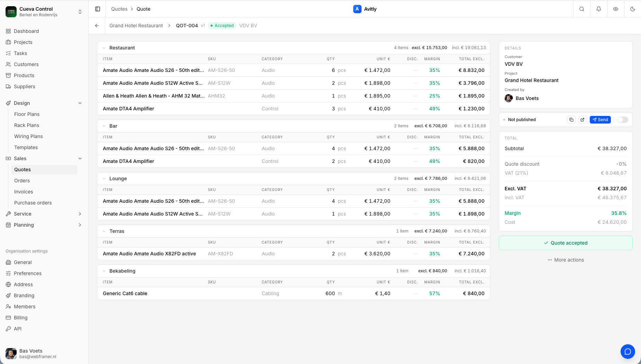This screenshot has width=641, height=364.
Task: Collapse the Lounge section
Action: [x=104, y=179]
